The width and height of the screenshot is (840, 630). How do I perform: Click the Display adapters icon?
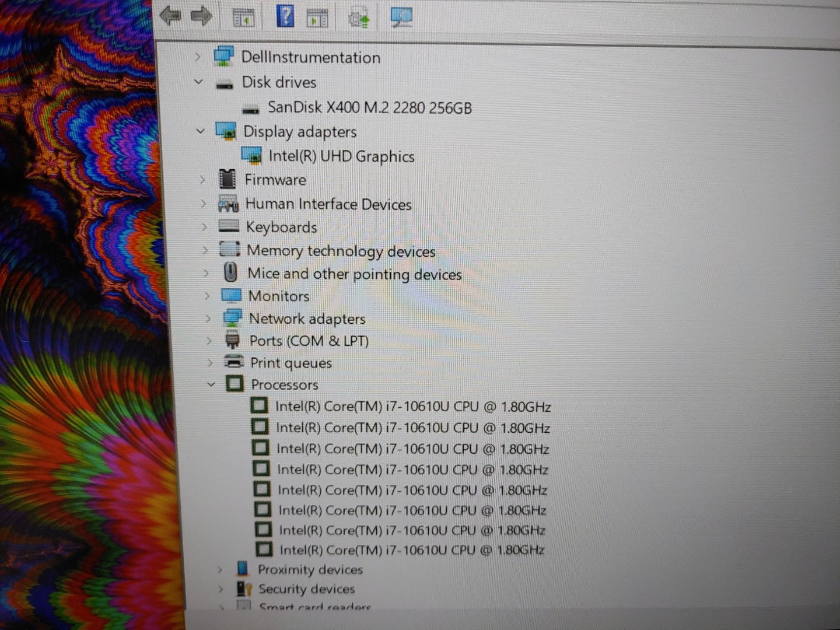(x=226, y=131)
